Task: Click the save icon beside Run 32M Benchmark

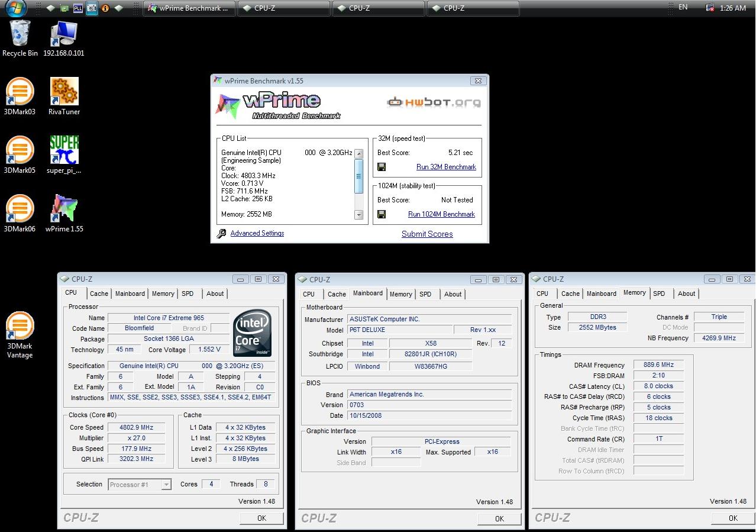Action: coord(382,167)
